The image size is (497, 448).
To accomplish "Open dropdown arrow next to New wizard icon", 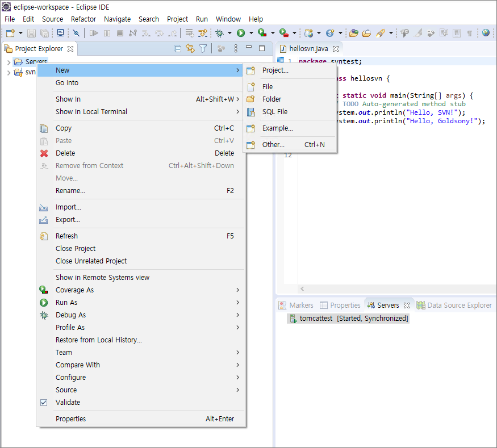I will click(20, 33).
